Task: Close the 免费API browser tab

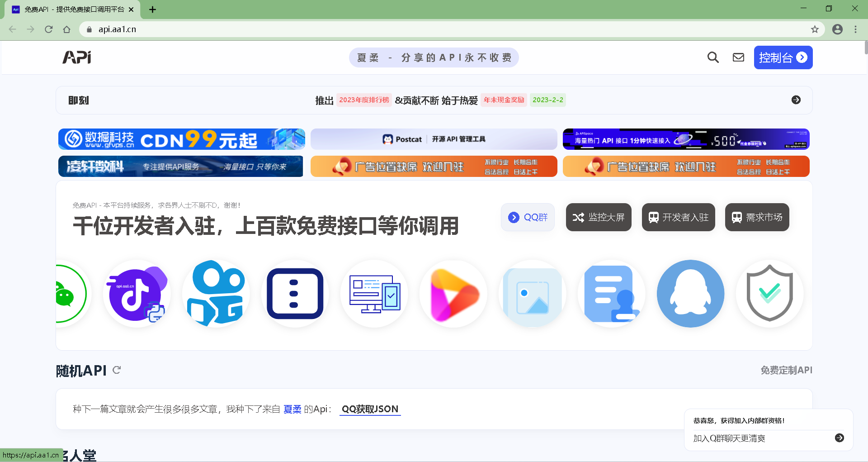Action: (131, 10)
